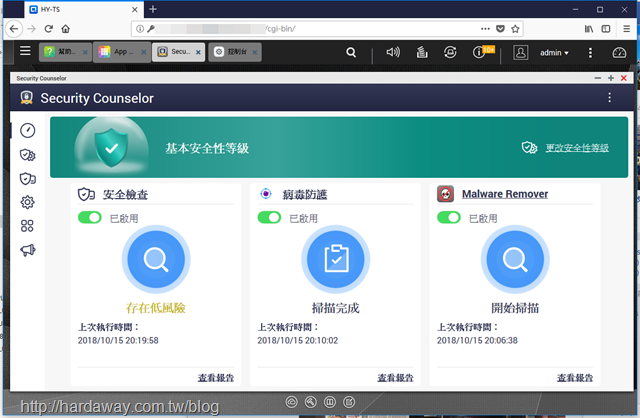
Task: Minimize the Security Counselor window
Action: tap(598, 78)
